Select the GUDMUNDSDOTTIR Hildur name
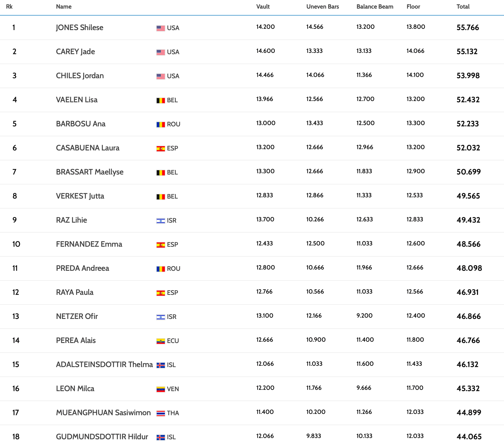The height and width of the screenshot is (444, 504). click(x=102, y=437)
